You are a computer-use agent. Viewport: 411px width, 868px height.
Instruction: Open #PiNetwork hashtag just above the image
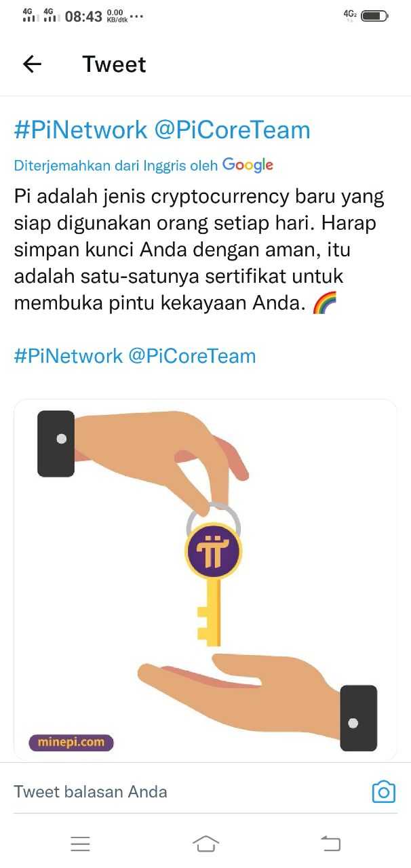point(68,356)
